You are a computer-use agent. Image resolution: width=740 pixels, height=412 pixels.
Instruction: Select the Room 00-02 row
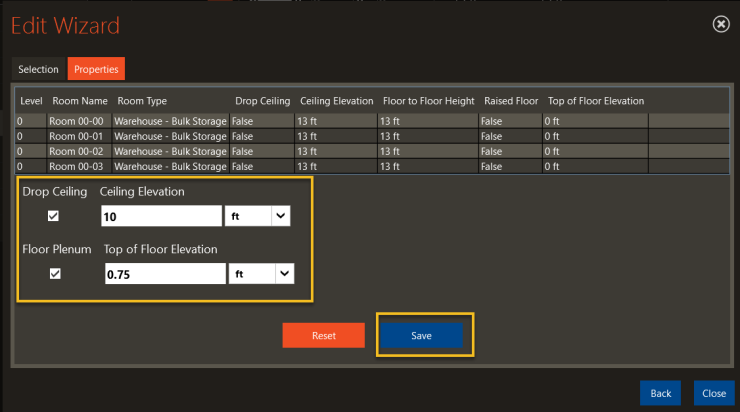(x=372, y=151)
